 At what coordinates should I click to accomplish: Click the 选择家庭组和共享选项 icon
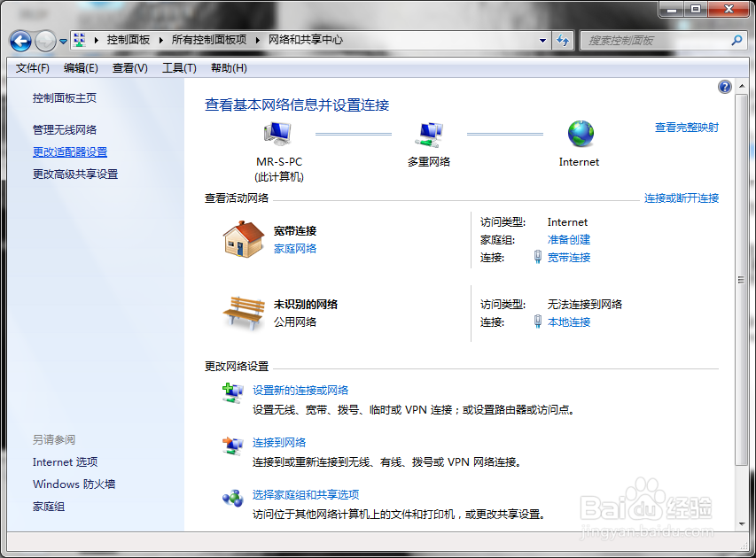click(x=232, y=499)
